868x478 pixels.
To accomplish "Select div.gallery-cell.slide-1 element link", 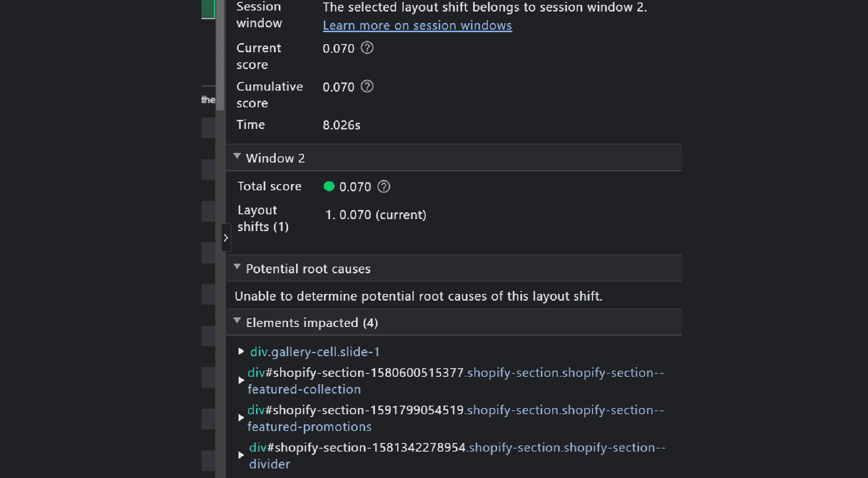I will [315, 352].
